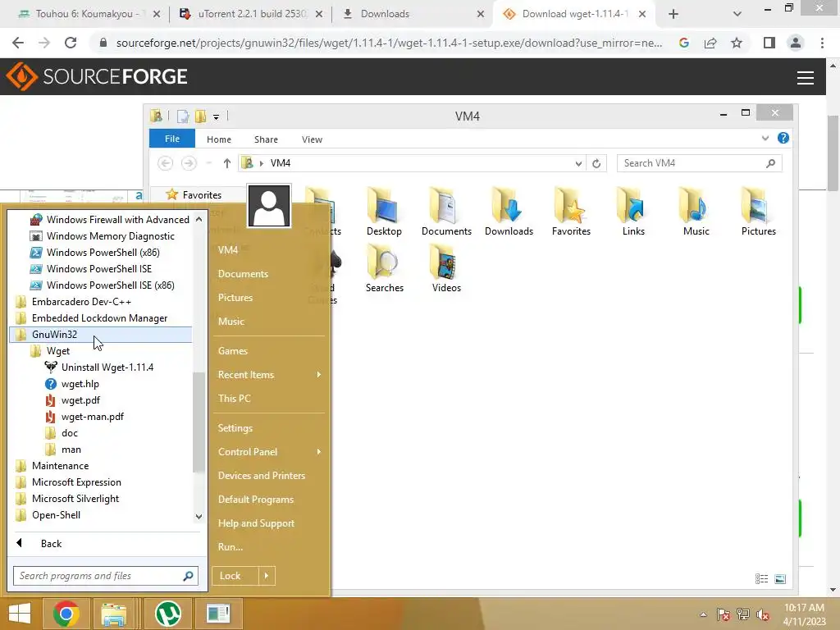The height and width of the screenshot is (630, 840).
Task: Open Music in start menu
Action: point(231,322)
